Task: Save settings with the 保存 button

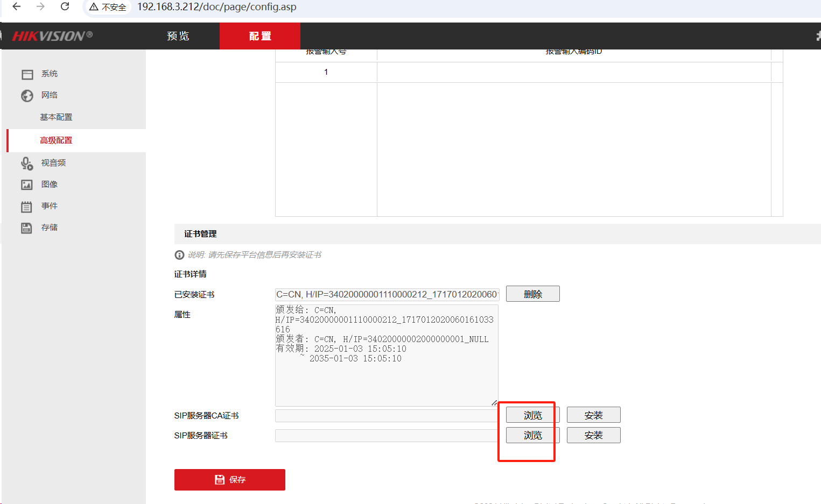Action: click(x=229, y=479)
